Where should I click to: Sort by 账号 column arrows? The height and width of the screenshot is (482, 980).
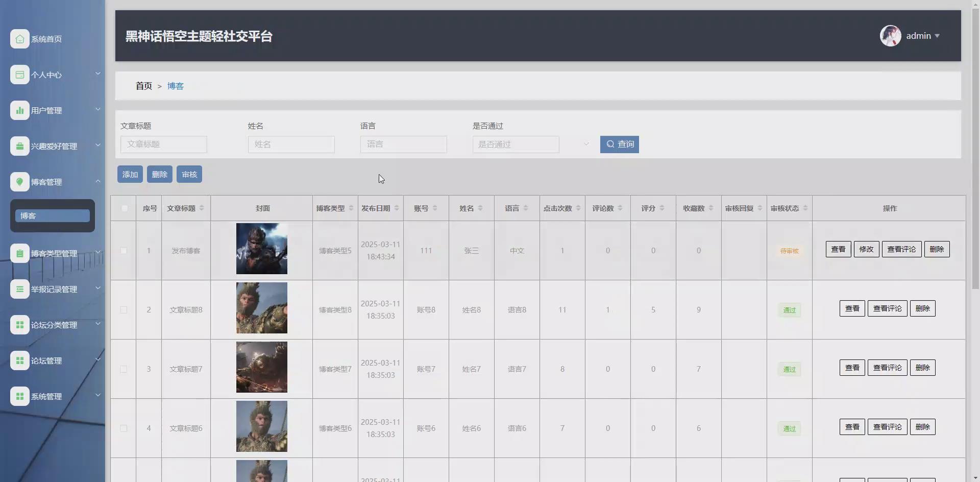click(434, 208)
